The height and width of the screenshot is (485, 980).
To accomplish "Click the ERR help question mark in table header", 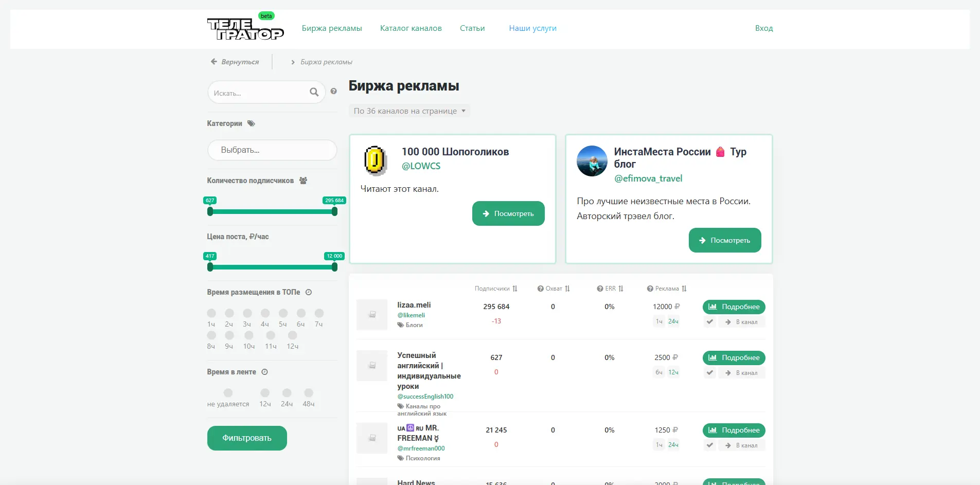I will click(x=600, y=289).
